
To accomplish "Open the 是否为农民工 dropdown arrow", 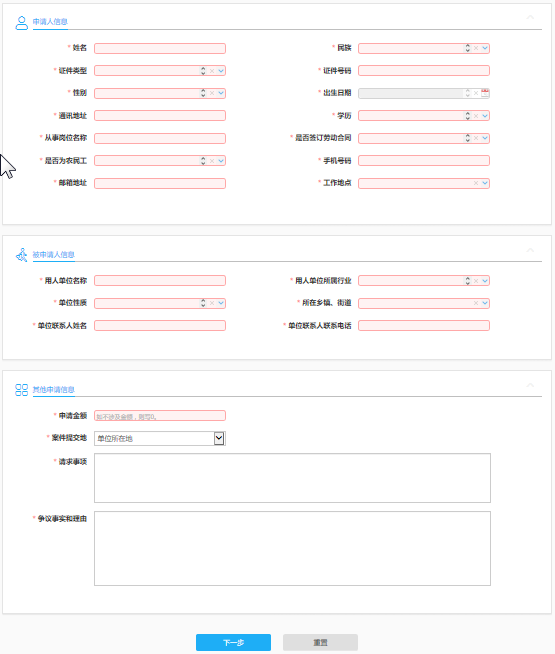I will click(221, 161).
